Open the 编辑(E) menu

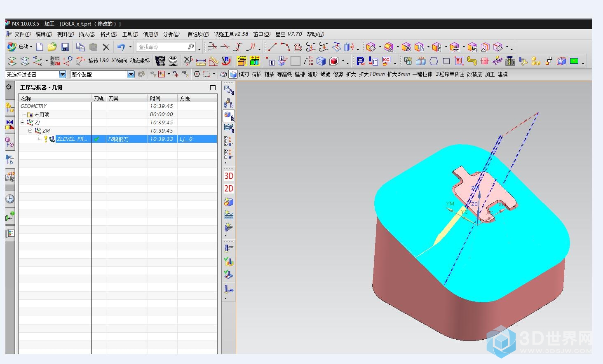44,34
